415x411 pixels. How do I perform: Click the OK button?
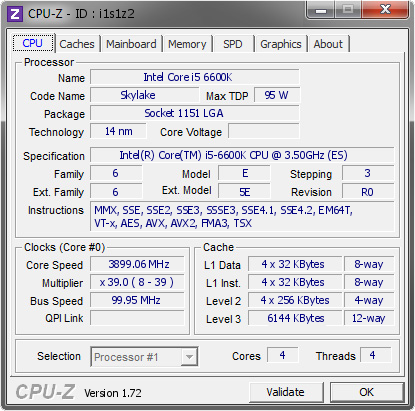click(367, 392)
